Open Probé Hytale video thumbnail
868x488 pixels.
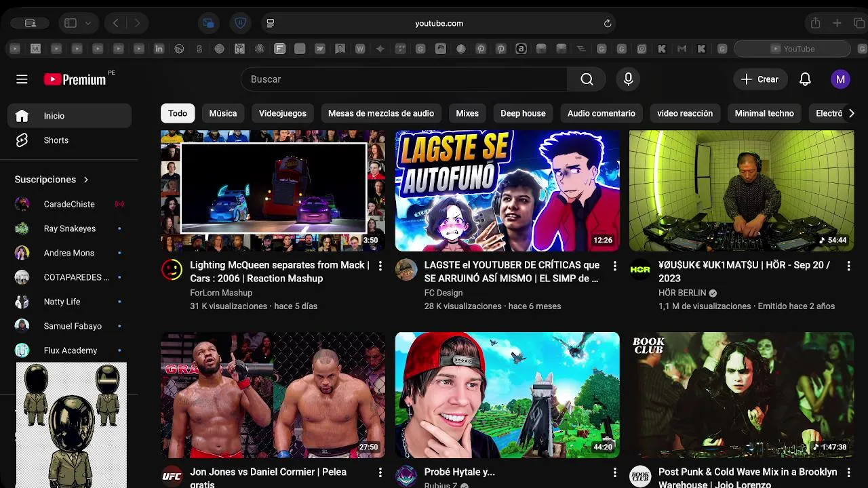(x=507, y=395)
